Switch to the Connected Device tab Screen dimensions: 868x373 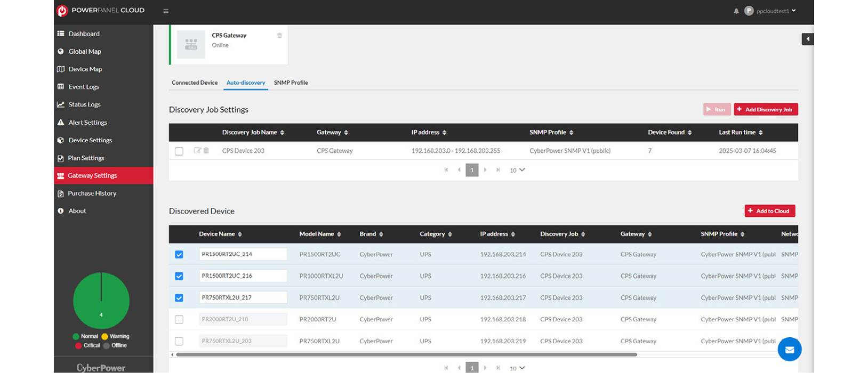(x=195, y=83)
